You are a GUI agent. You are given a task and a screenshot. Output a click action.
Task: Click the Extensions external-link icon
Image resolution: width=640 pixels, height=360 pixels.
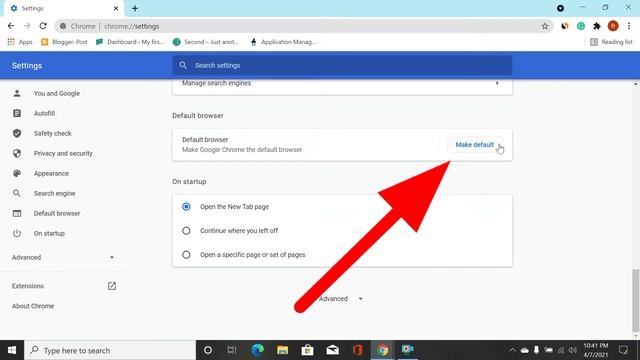click(112, 286)
